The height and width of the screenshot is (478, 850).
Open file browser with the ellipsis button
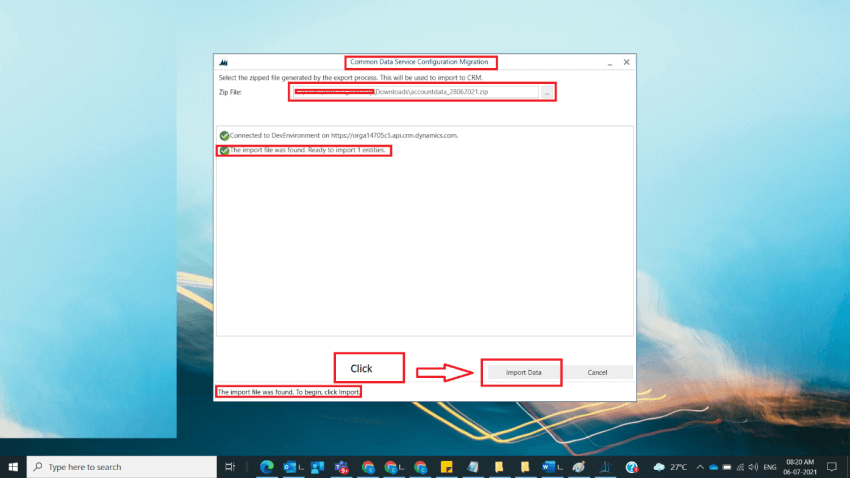click(x=547, y=92)
